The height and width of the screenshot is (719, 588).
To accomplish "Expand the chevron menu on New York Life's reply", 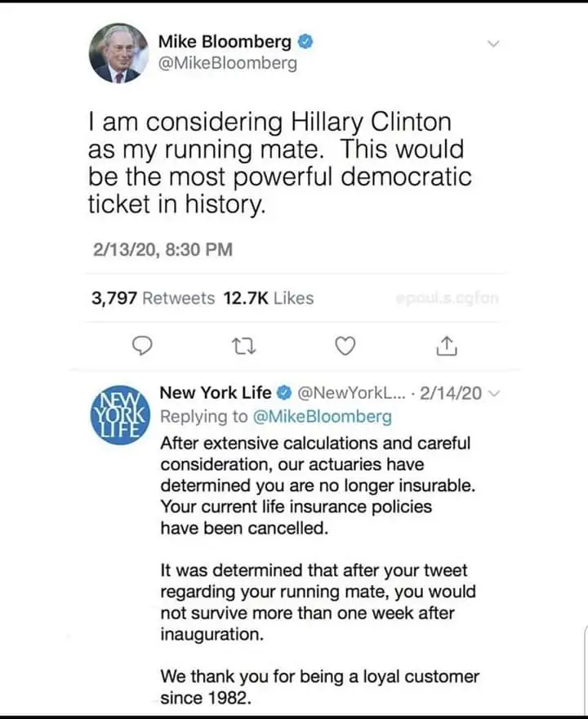I will (492, 393).
